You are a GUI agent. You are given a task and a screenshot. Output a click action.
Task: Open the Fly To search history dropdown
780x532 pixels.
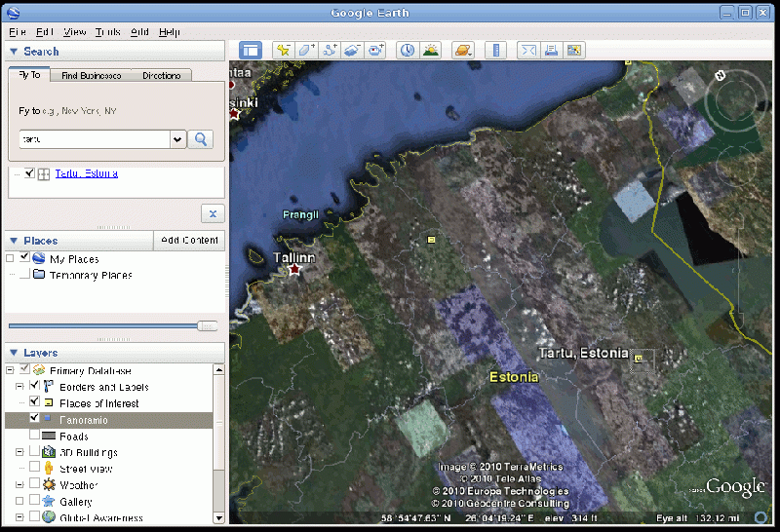tap(178, 139)
